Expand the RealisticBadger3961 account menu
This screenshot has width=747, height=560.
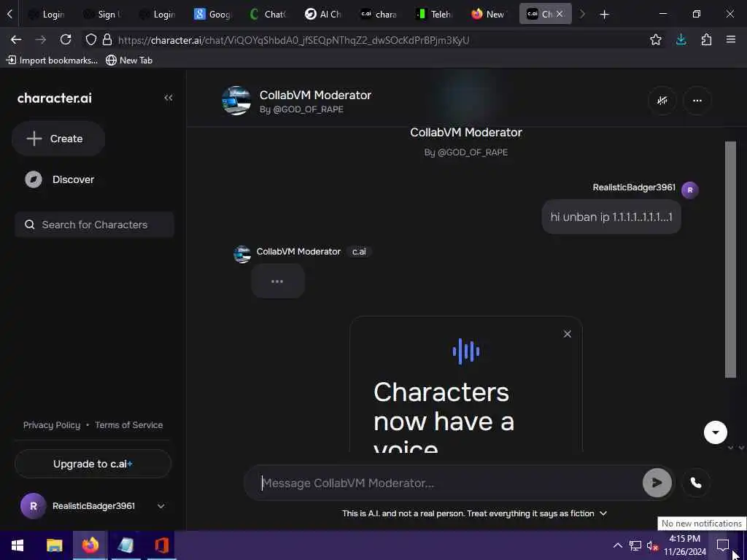161,506
